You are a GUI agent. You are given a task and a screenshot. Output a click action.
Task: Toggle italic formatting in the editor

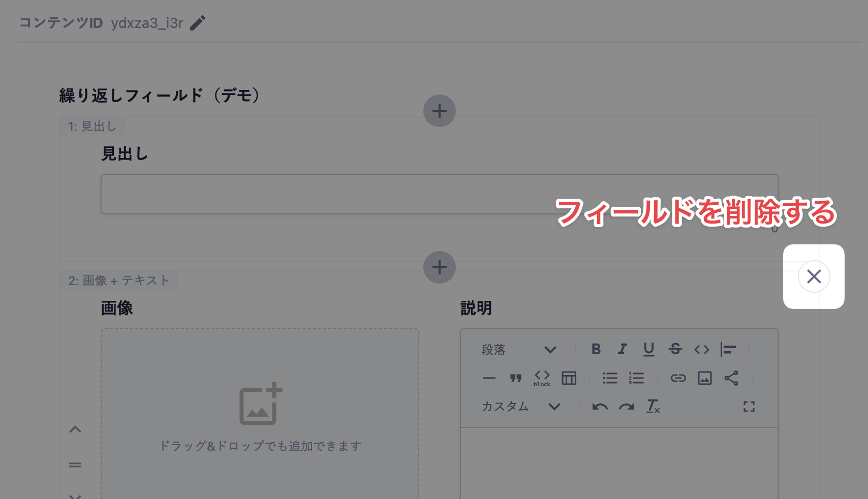[623, 349]
